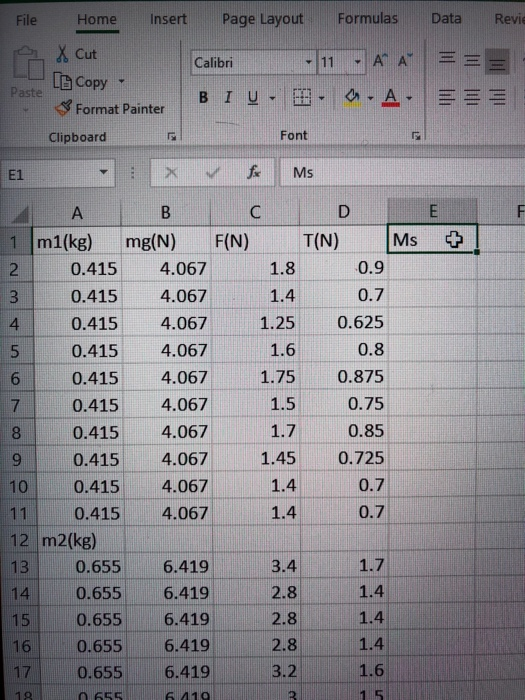Toggle Bold formatting
The height and width of the screenshot is (700, 525).
(204, 97)
